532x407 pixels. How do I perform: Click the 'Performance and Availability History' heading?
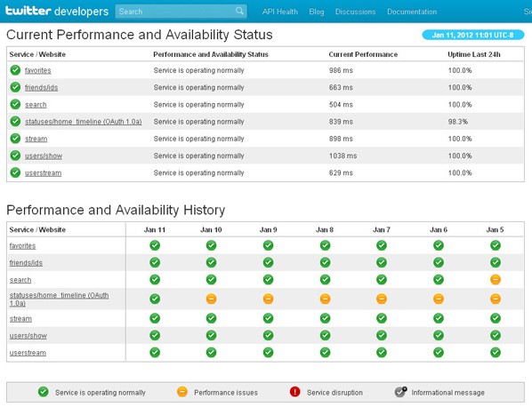click(x=116, y=210)
